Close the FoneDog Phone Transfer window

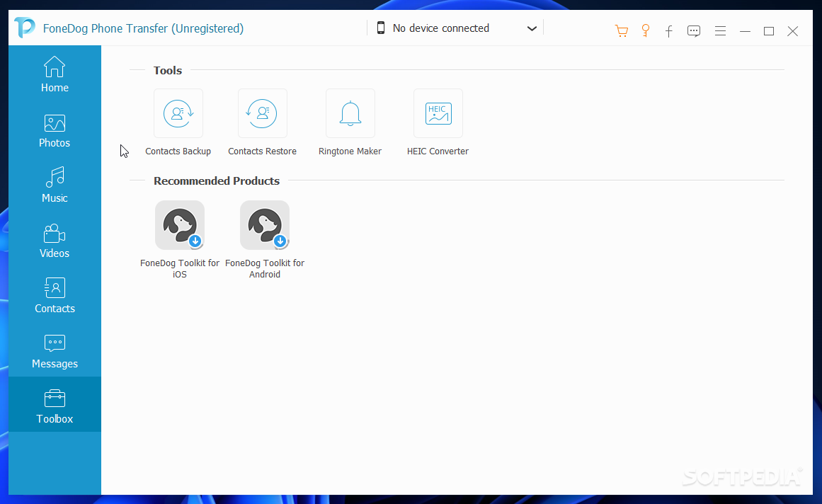793,31
